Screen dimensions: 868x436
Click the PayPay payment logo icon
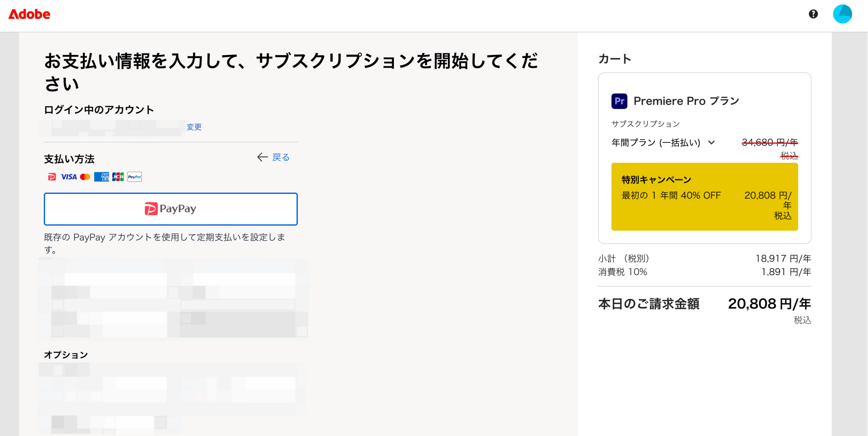[x=52, y=177]
